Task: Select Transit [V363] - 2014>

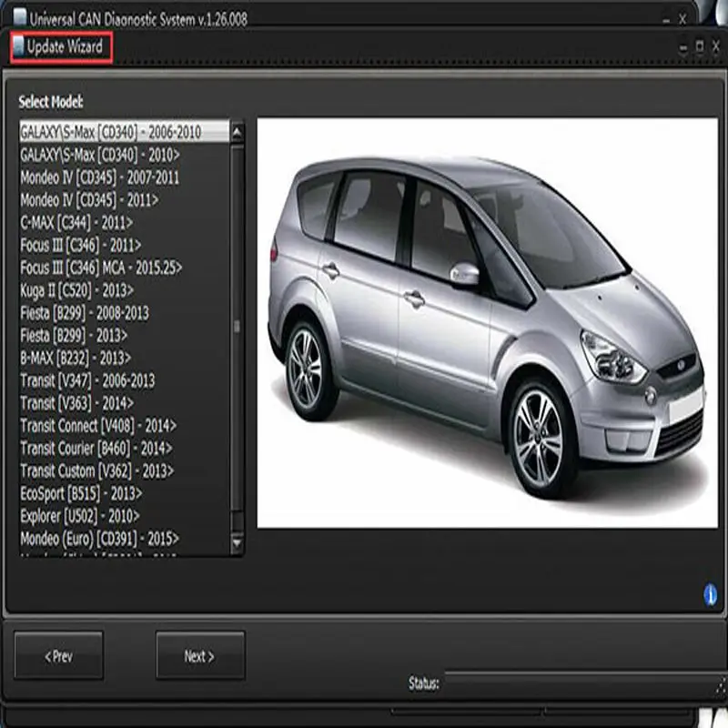Action: [x=124, y=403]
